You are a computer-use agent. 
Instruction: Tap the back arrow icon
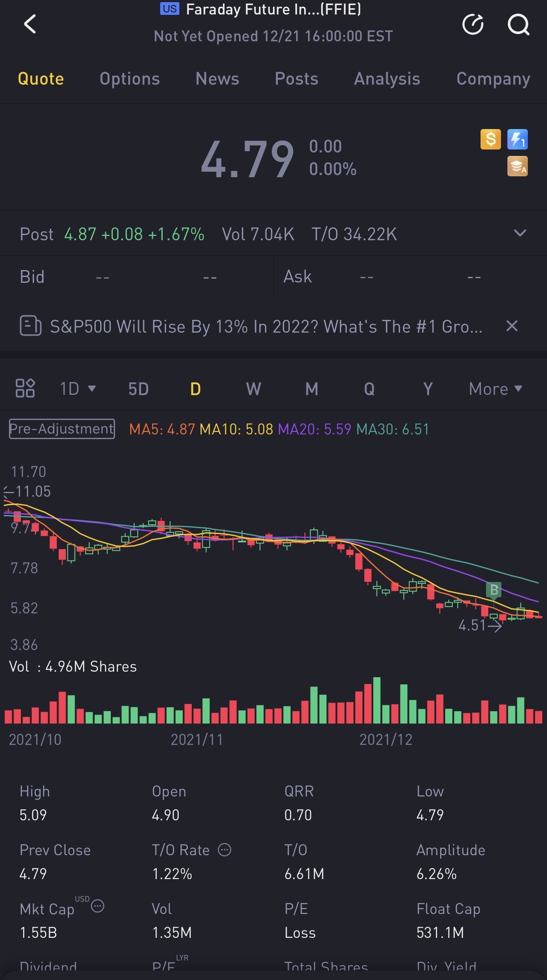point(30,24)
